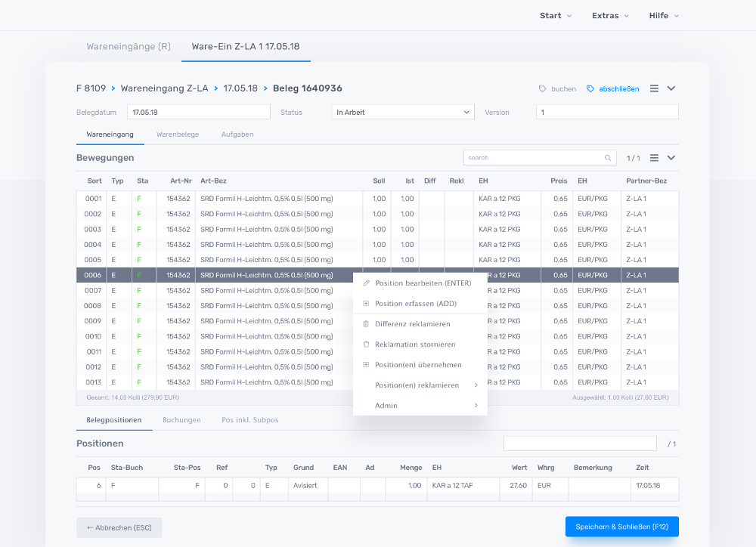Collapse the Bewegungen section with chevron
The height and width of the screenshot is (547, 756).
(671, 158)
